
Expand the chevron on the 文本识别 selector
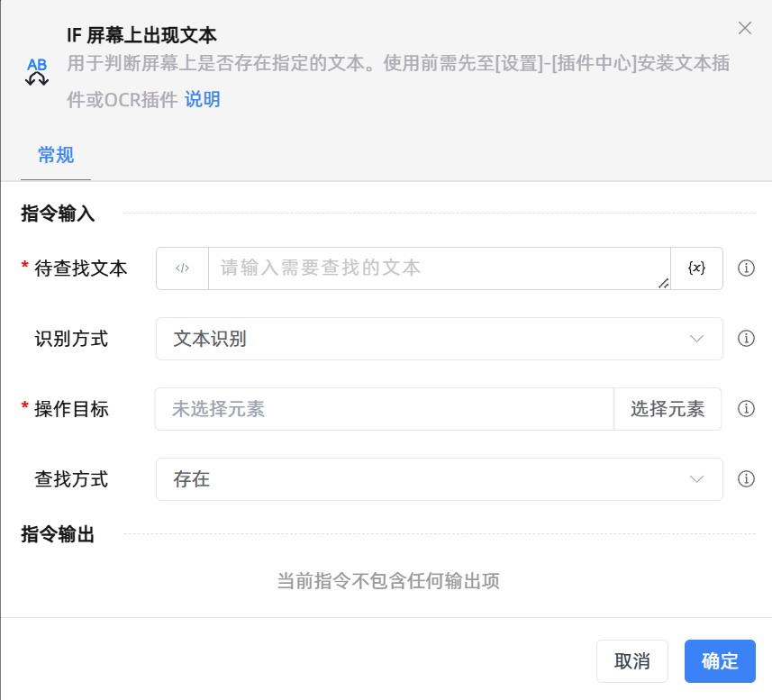[695, 339]
